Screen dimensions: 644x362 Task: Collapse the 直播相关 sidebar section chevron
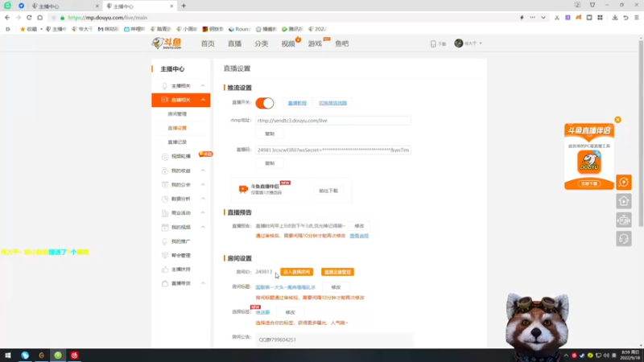[x=203, y=100]
